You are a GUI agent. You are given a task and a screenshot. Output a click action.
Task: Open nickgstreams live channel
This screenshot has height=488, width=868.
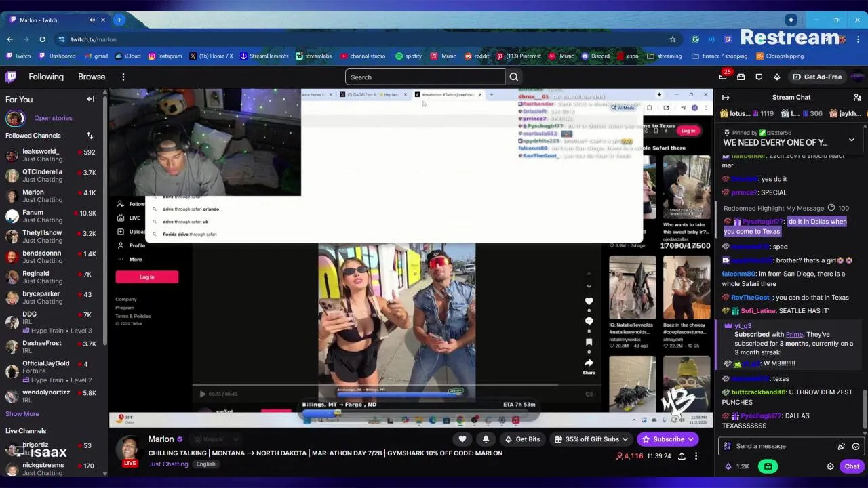click(x=53, y=468)
